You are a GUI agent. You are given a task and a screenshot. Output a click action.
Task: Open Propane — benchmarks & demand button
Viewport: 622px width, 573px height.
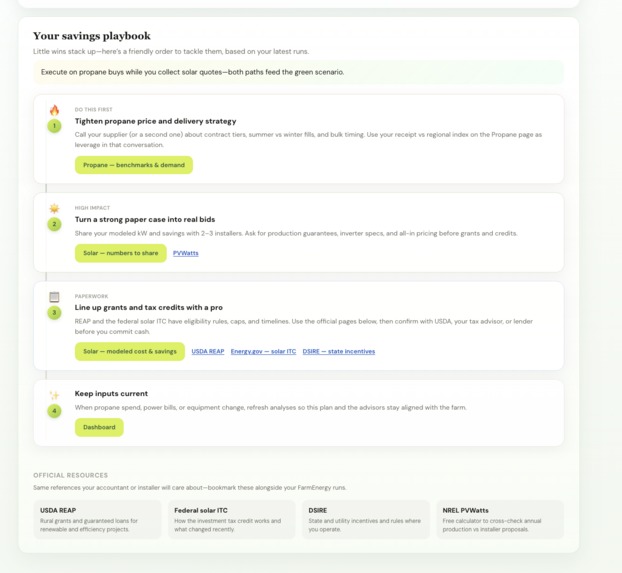click(134, 165)
